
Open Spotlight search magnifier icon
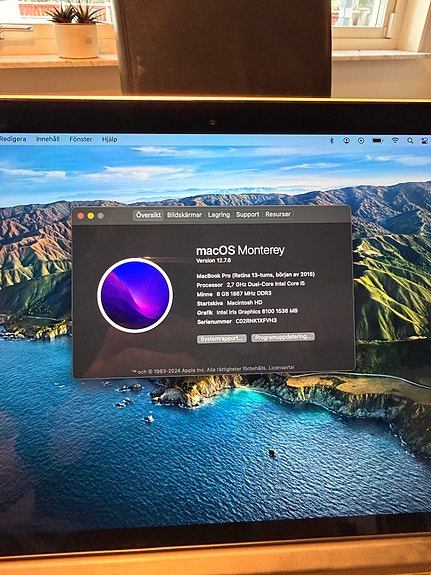coord(410,141)
